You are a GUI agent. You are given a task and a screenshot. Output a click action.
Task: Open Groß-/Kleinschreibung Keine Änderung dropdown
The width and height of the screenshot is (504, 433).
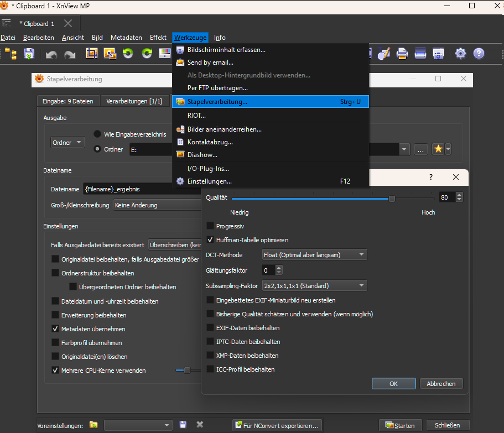[158, 205]
